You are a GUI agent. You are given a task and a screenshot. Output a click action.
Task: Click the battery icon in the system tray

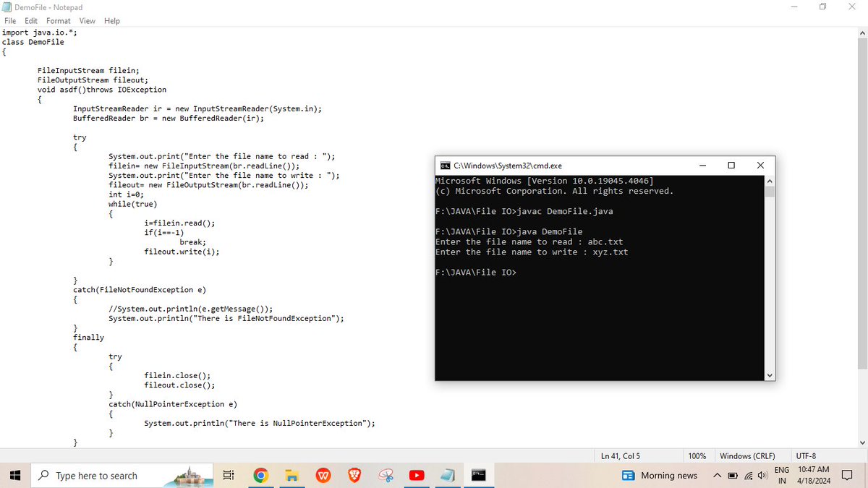pyautogui.click(x=731, y=475)
